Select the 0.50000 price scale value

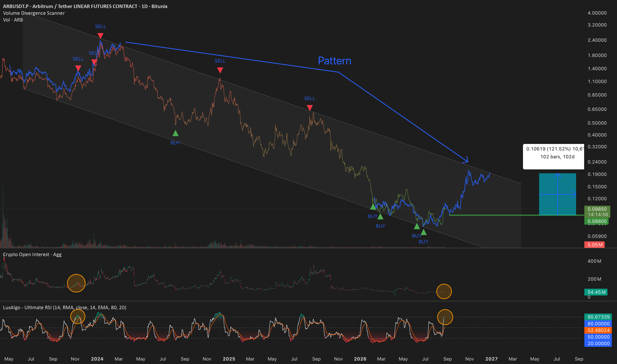[x=597, y=123]
